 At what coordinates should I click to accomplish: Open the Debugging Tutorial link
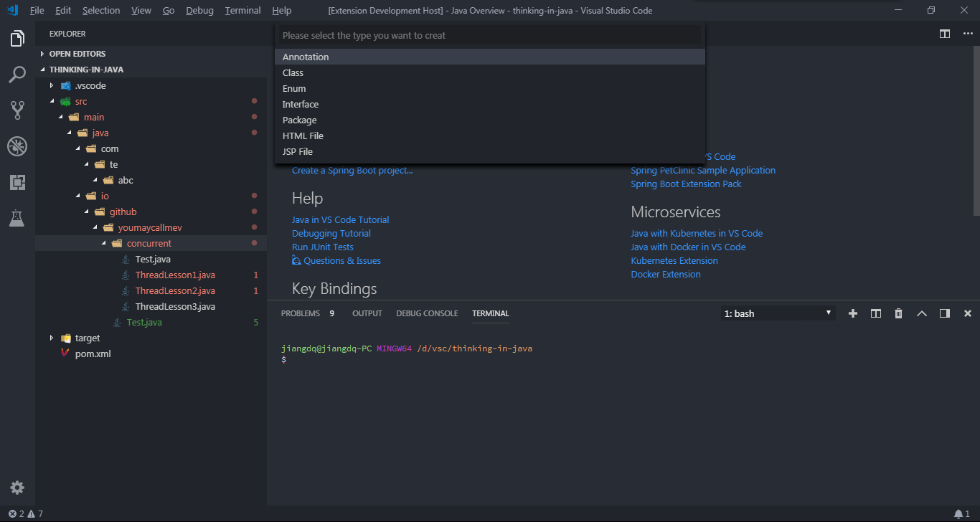pos(331,233)
